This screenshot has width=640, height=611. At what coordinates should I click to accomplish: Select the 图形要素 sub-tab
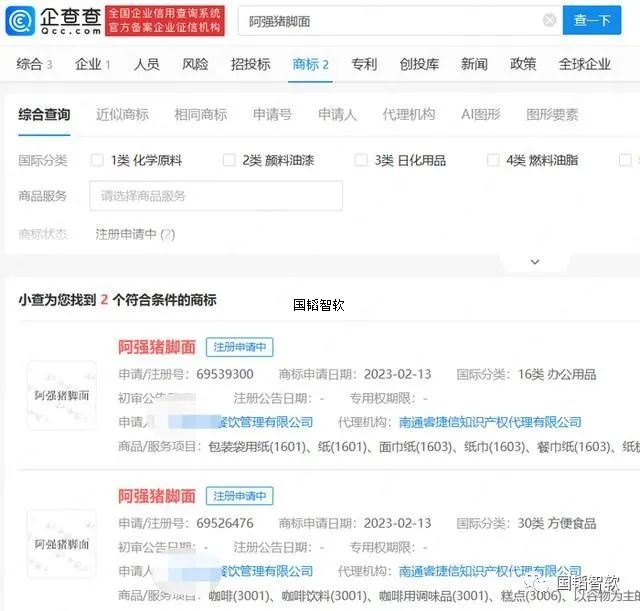click(552, 115)
